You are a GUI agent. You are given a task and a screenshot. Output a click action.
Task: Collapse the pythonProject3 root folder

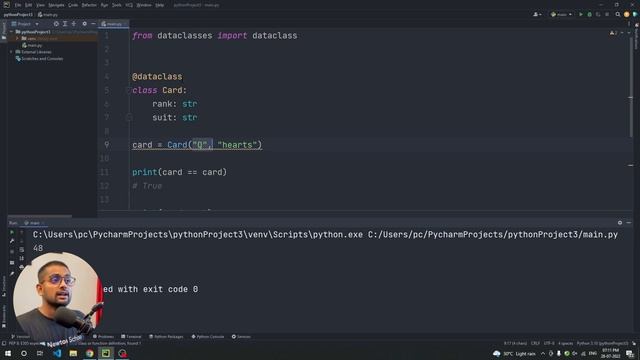coord(11,32)
